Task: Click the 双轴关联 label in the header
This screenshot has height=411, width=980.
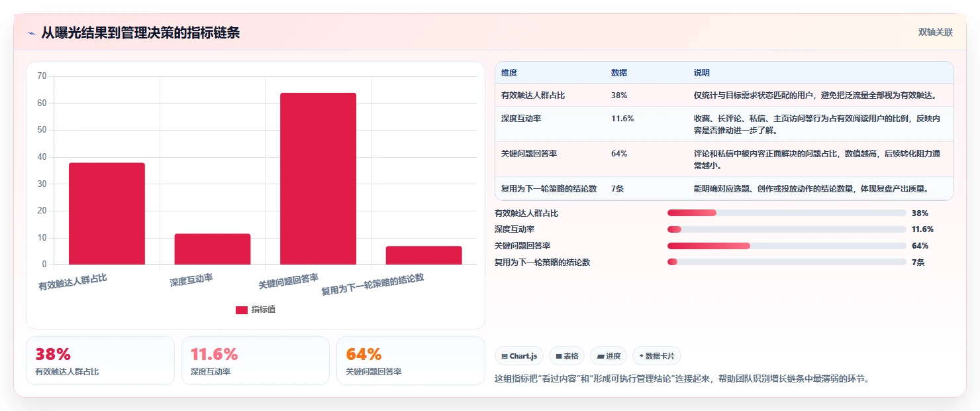Action: tap(935, 32)
